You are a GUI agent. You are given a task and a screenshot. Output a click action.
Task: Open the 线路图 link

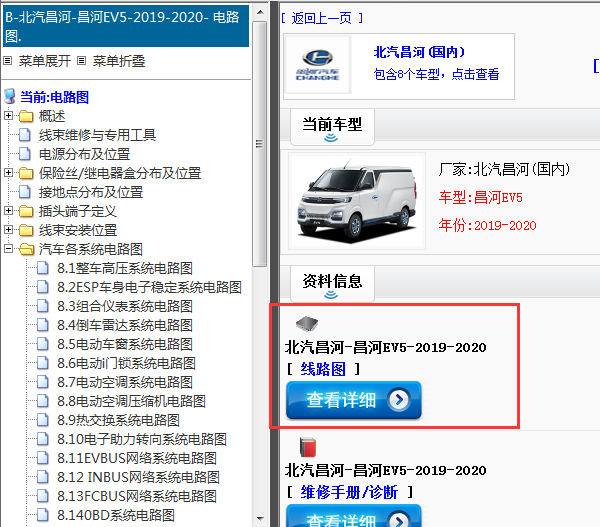323,369
